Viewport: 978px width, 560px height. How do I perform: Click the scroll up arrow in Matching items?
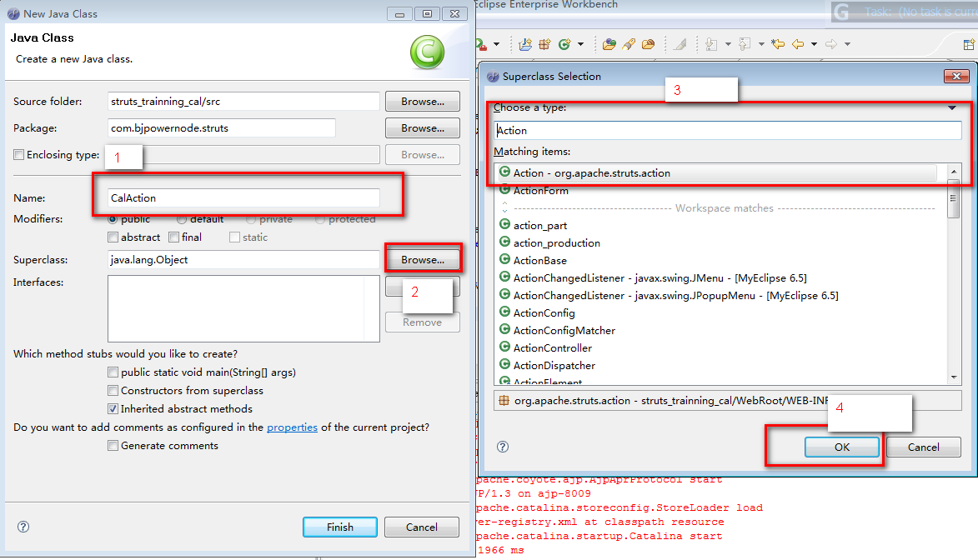click(x=953, y=172)
